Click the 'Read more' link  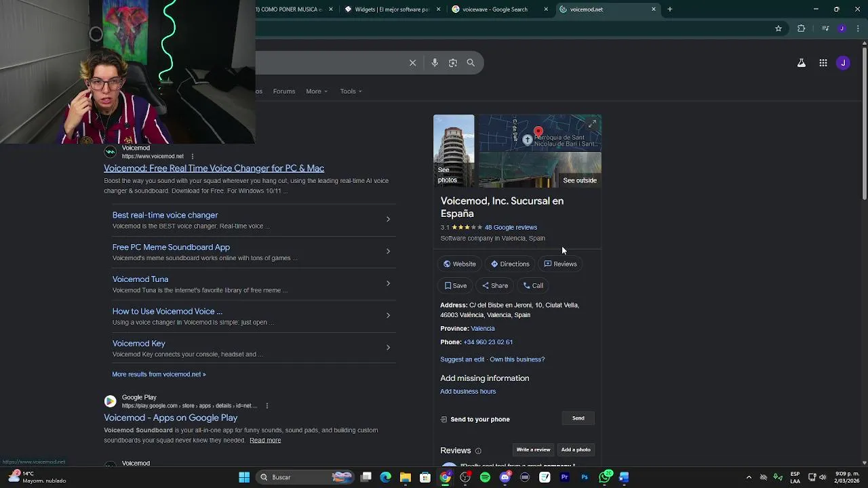(265, 441)
